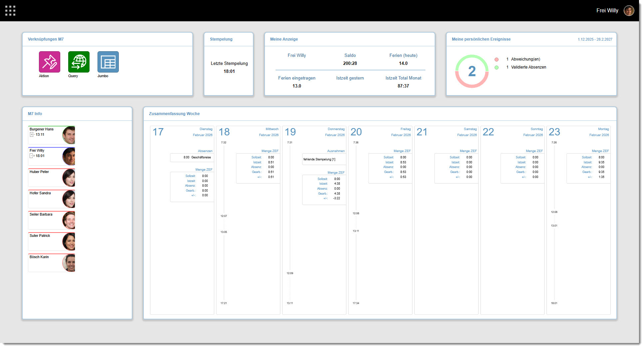Click the Frei Willy profile avatar
Viewport: 644px width, 348px height.
coord(629,11)
